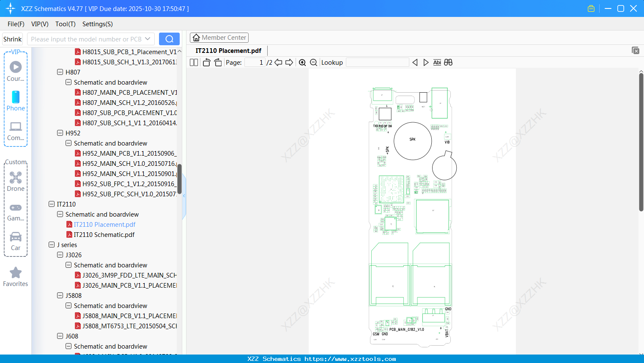Open IT2110 Schematic.pdf from the tree
Viewport: 644px width, 363px height.
(x=105, y=234)
